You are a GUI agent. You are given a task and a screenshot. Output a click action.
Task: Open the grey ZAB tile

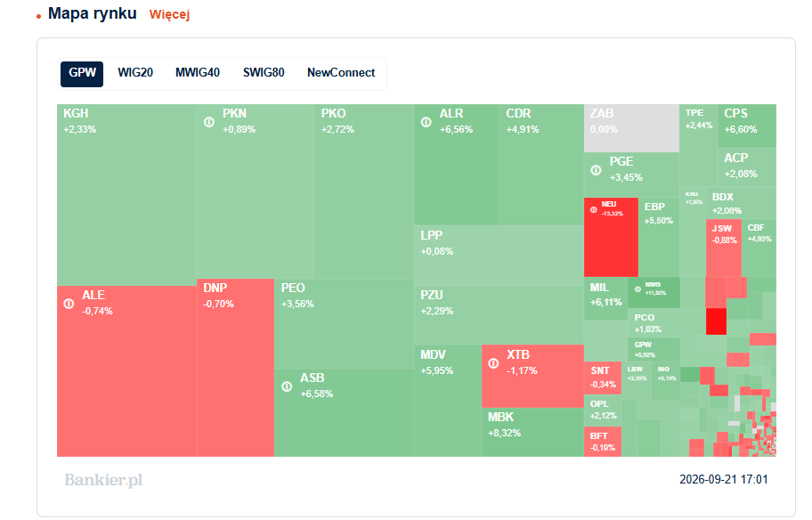point(631,128)
